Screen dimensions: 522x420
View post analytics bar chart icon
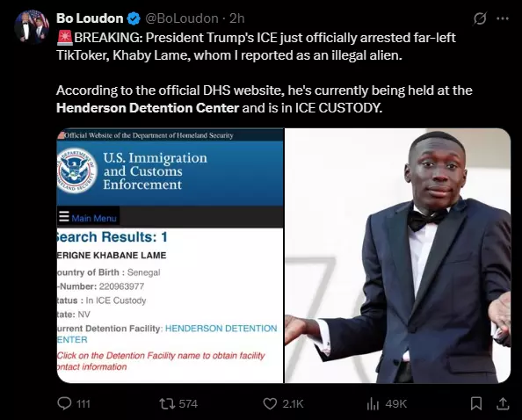point(373,404)
